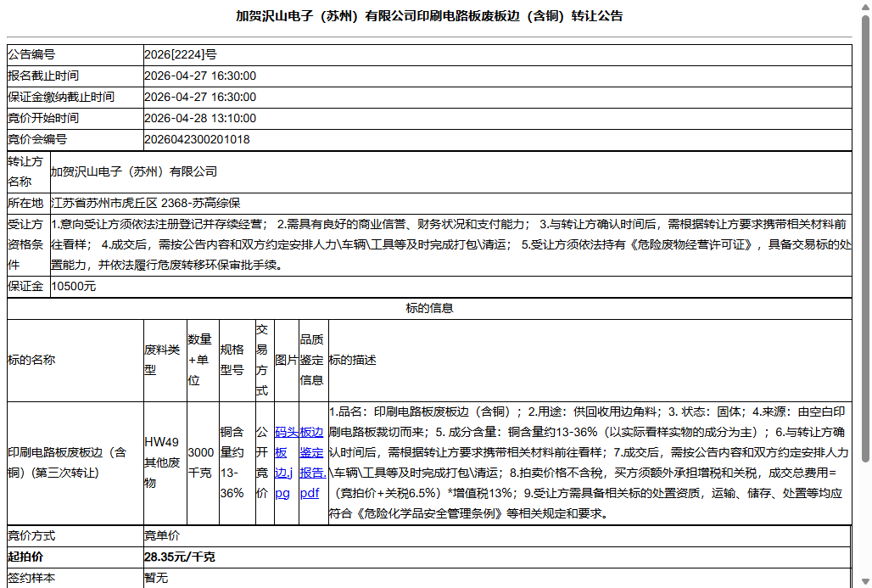Image resolution: width=872 pixels, height=588 pixels.
Task: Click the 标的信息 section header
Action: [429, 308]
